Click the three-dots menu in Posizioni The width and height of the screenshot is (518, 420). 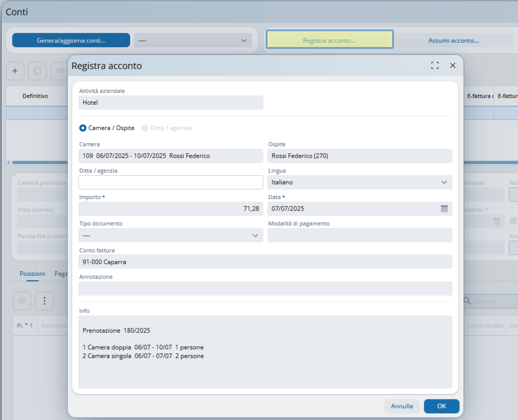pyautogui.click(x=44, y=301)
